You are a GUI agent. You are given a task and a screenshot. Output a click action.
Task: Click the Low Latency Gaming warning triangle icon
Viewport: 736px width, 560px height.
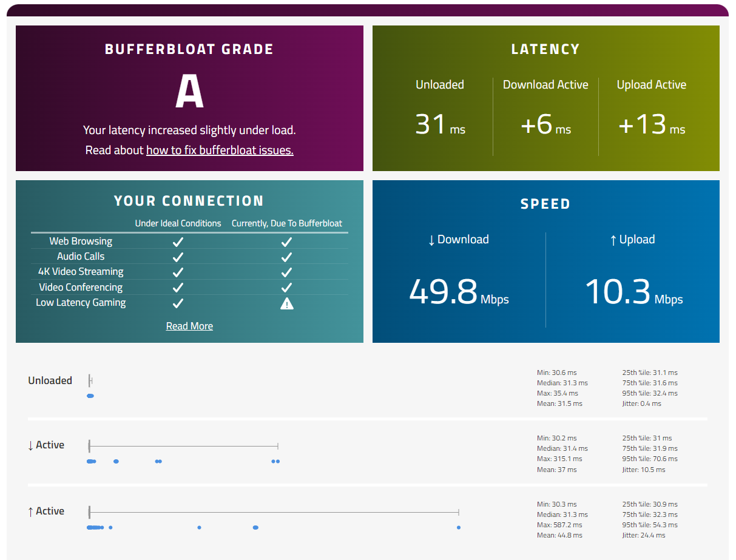287,303
